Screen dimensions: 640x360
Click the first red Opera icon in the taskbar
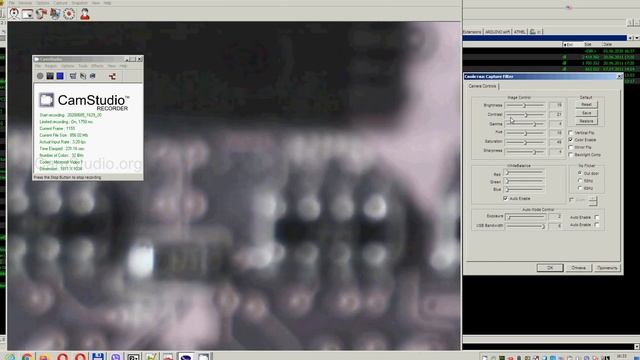coord(62,357)
